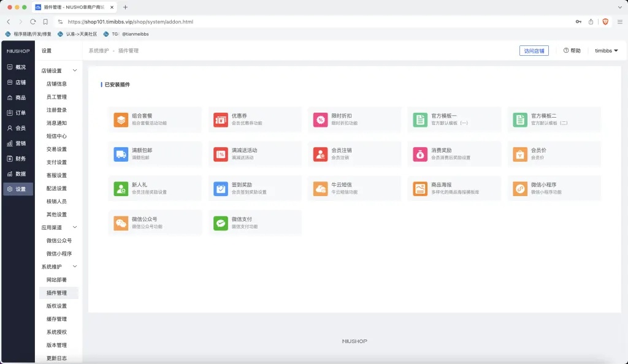628x364 pixels.
Task: Open the browser hamburger menu
Action: [x=619, y=21]
